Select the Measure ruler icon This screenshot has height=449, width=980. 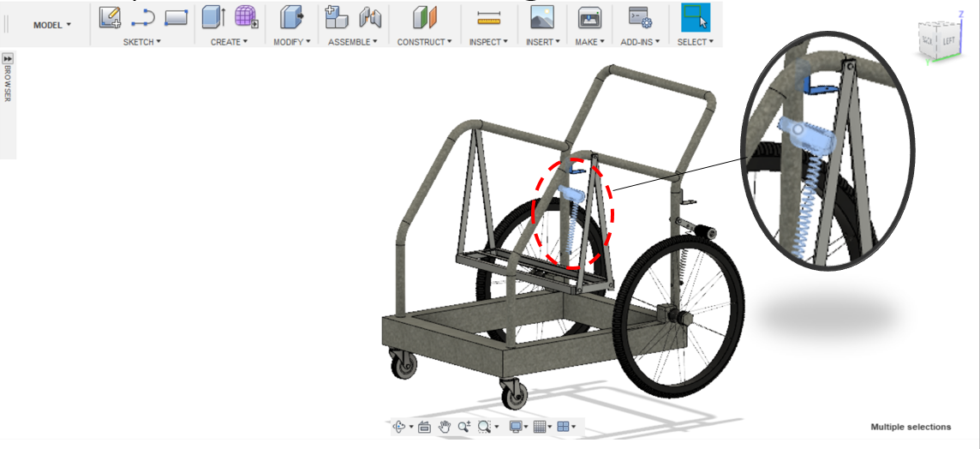click(x=489, y=17)
